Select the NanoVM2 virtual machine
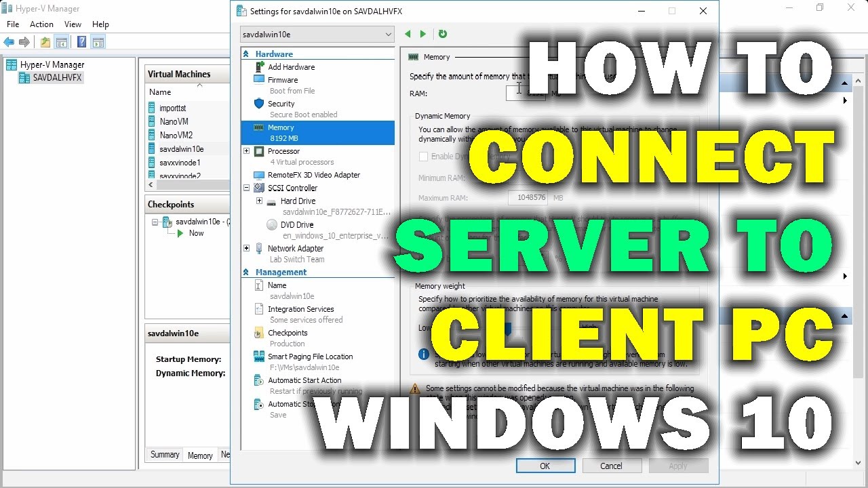The height and width of the screenshot is (488, 868). (x=176, y=136)
